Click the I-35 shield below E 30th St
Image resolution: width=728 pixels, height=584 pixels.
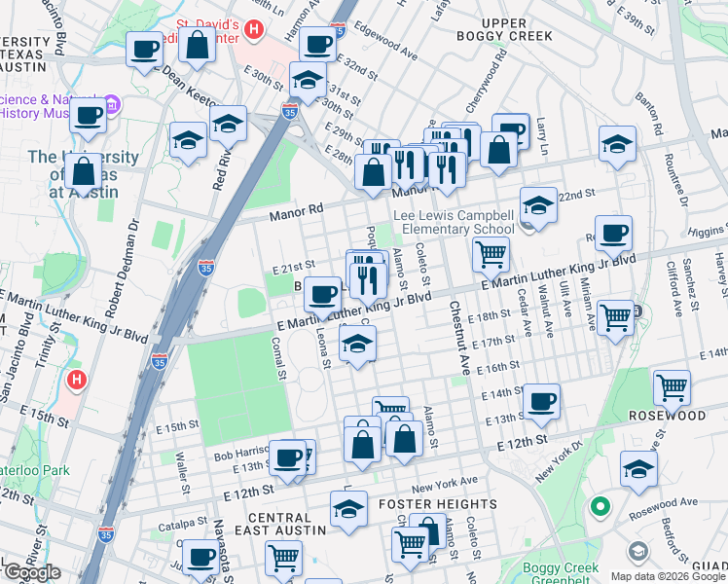(x=290, y=112)
